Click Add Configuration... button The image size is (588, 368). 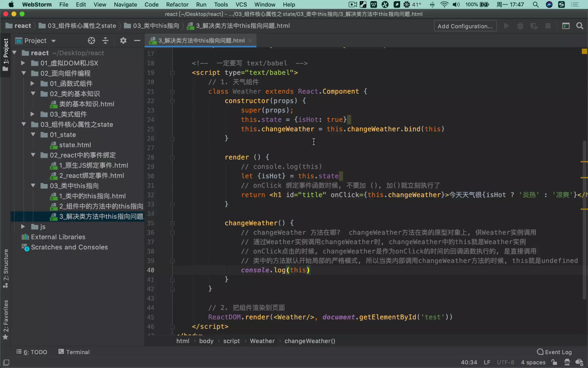tap(465, 26)
